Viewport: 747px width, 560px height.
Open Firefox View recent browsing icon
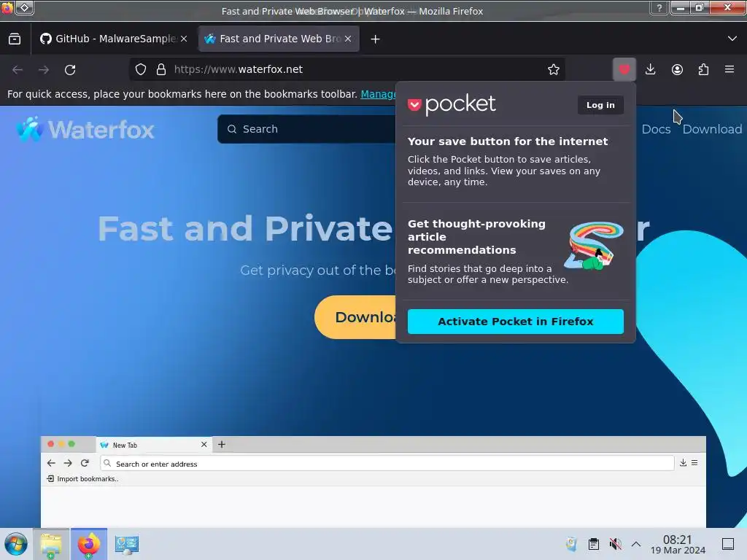click(15, 39)
